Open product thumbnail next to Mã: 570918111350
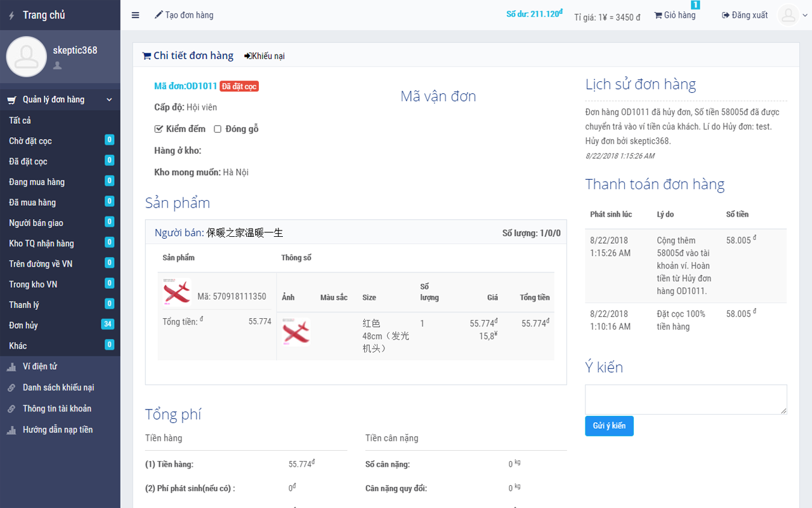 click(x=177, y=293)
